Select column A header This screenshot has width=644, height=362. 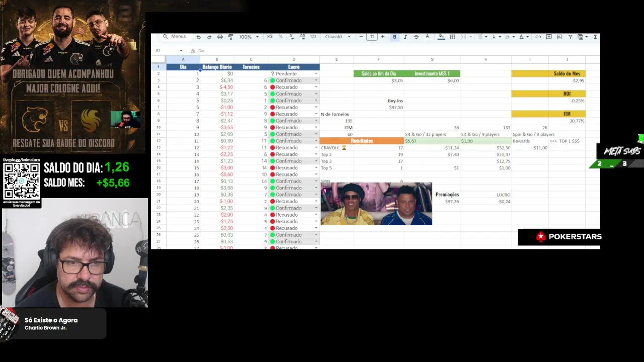pos(183,60)
